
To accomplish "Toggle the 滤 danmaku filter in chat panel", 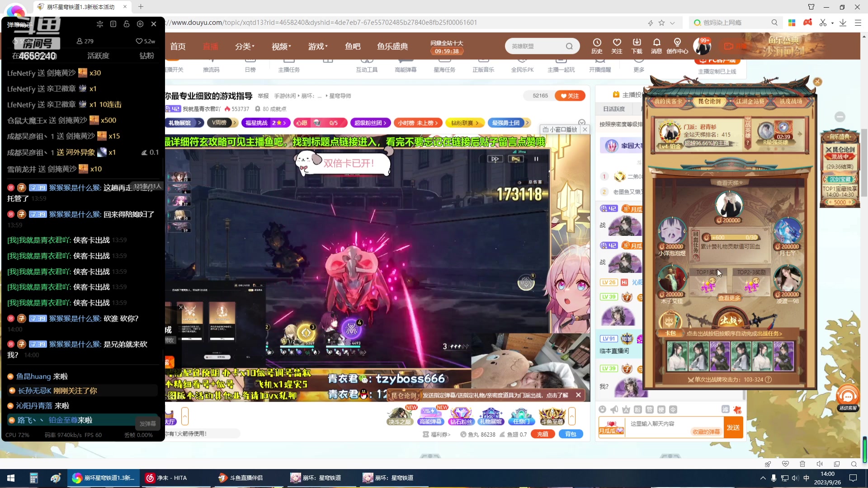I will click(x=726, y=409).
